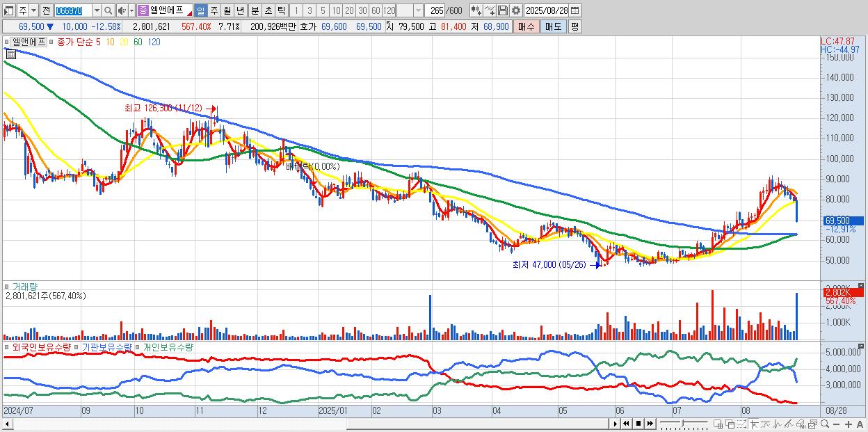
Task: Choose the 1 interval button
Action: (296, 10)
